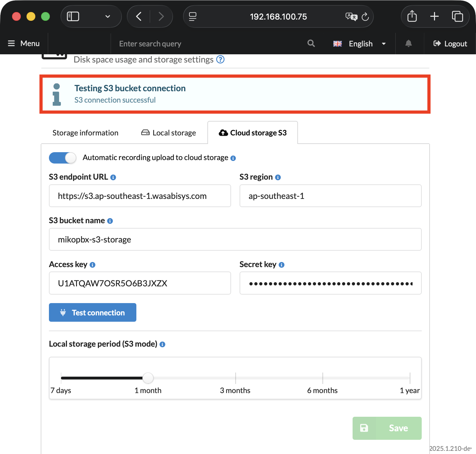Click info icon next to Secret key
This screenshot has height=454, width=476.
282,265
